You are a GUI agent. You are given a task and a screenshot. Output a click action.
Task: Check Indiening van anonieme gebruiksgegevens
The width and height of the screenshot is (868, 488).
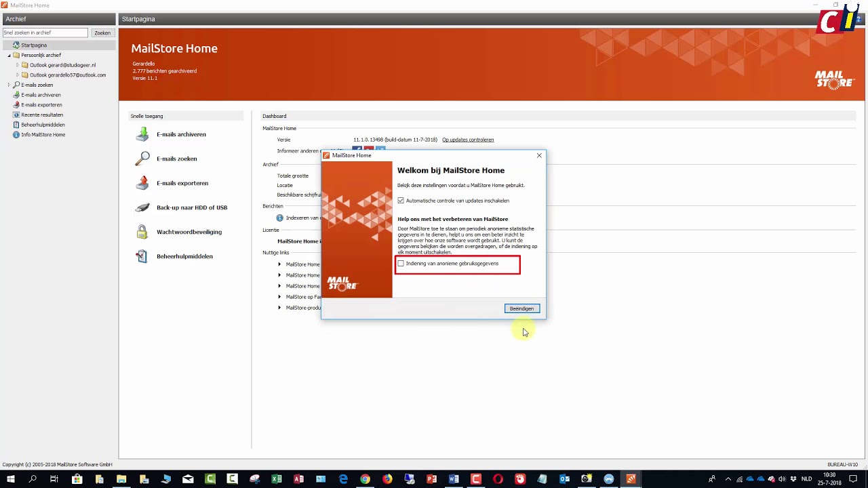(x=401, y=264)
